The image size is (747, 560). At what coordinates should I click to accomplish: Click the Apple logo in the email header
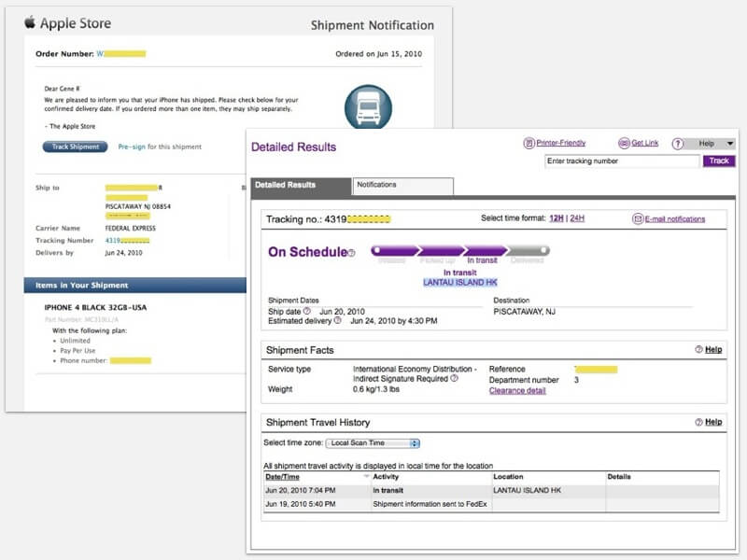[x=30, y=21]
